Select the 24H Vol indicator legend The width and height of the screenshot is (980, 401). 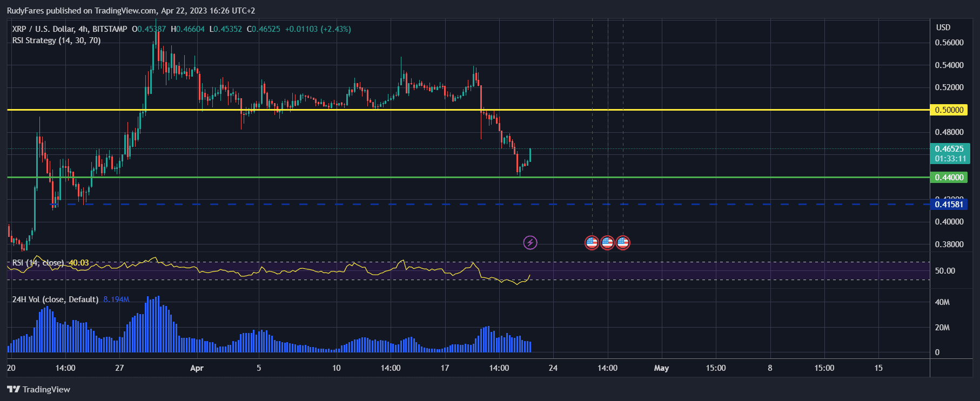click(55, 300)
